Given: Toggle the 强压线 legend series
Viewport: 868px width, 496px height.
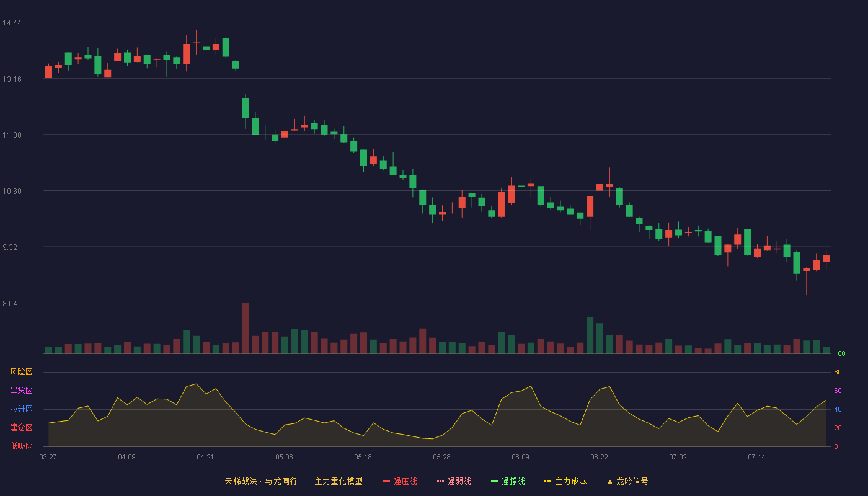Looking at the screenshot, I should pyautogui.click(x=400, y=481).
